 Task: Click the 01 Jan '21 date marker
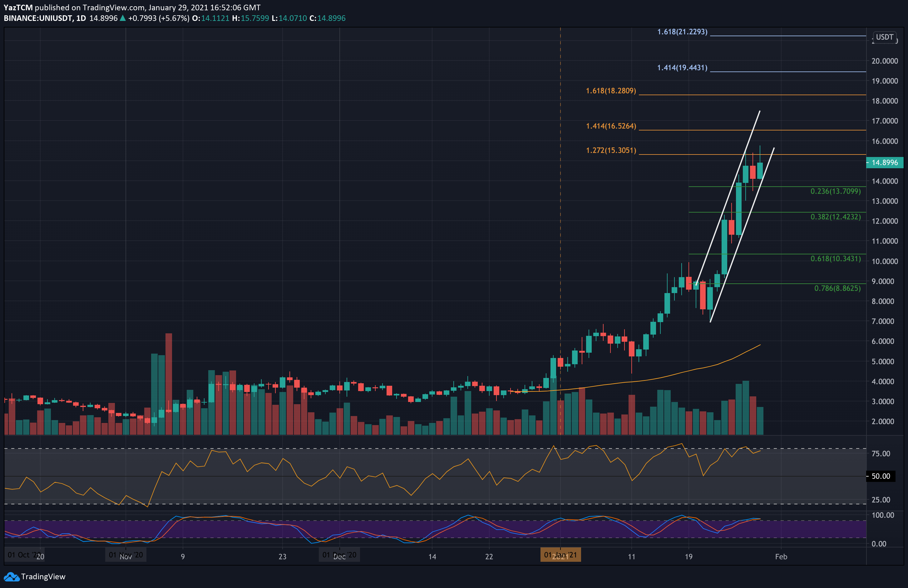click(x=560, y=555)
